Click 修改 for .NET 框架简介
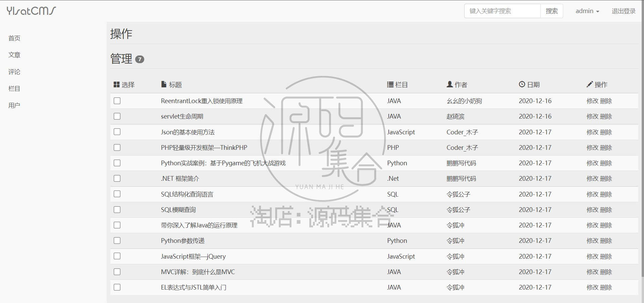This screenshot has height=303, width=644. tap(592, 179)
